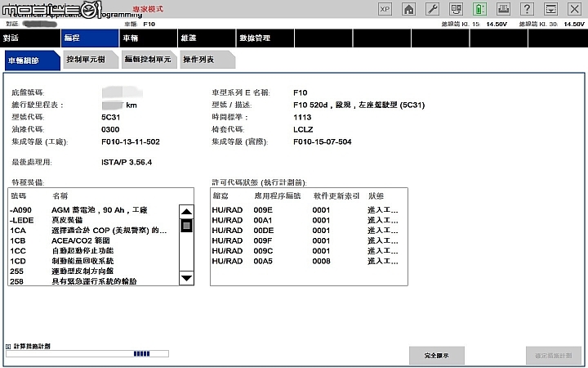Click the F010-13-11-502 factory integration level
This screenshot has height=368, width=588.
tap(131, 141)
